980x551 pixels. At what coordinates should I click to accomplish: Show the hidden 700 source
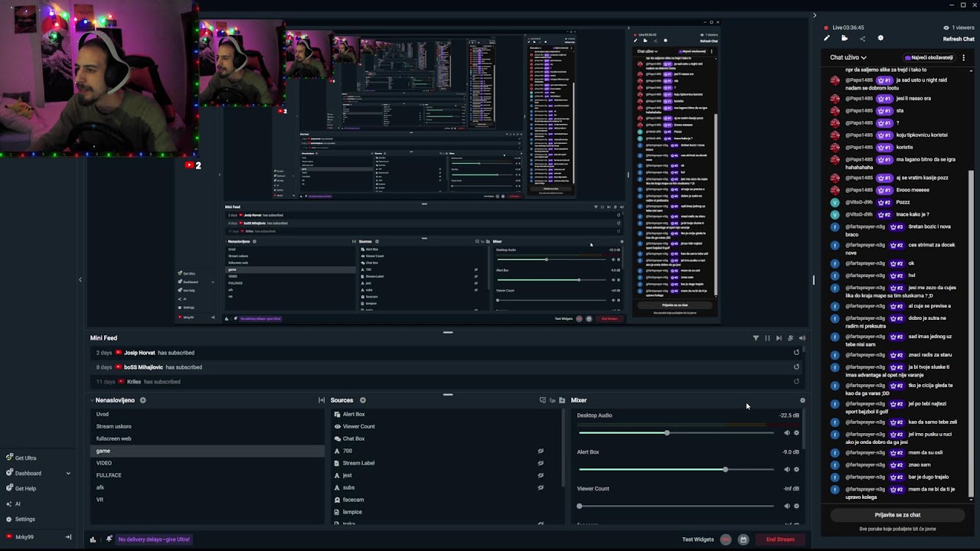pyautogui.click(x=541, y=451)
